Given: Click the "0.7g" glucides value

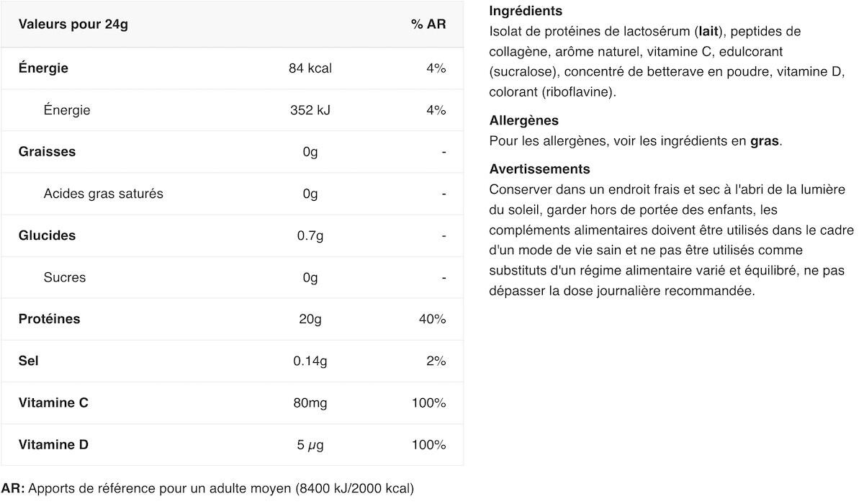Looking at the screenshot, I should click(310, 235).
